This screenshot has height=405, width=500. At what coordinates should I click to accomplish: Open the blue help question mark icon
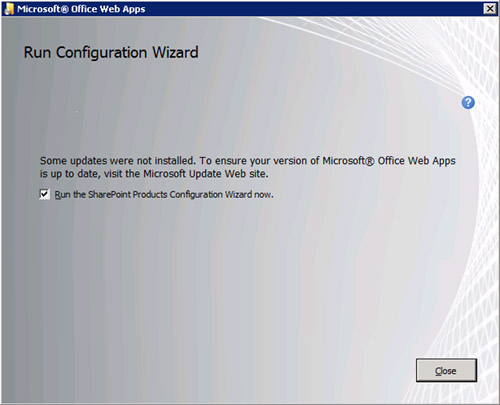pos(468,103)
